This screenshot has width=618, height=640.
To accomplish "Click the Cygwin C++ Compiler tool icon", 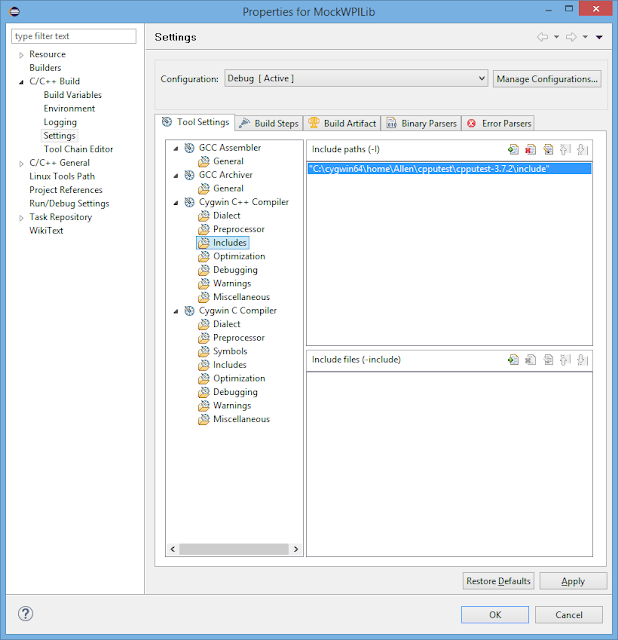I will tap(189, 202).
